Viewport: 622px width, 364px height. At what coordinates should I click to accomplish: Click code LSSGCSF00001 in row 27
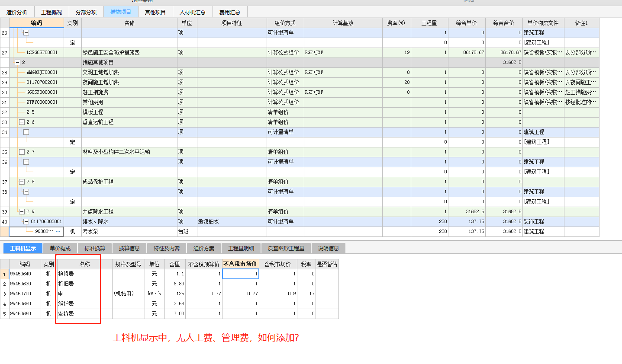pyautogui.click(x=42, y=52)
